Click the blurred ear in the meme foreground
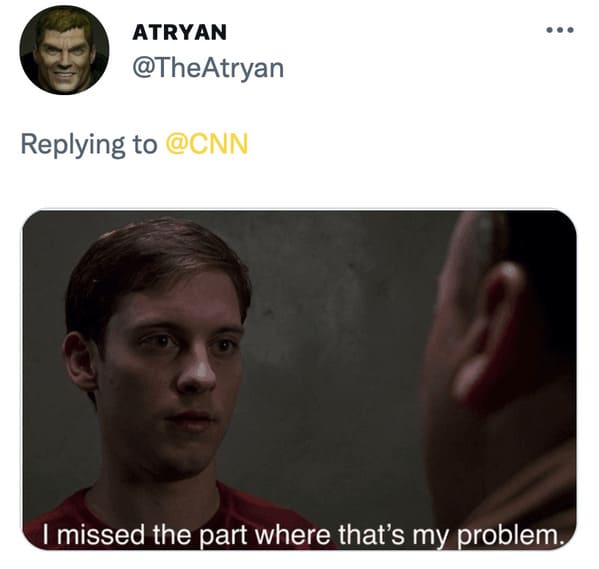Image resolution: width=599 pixels, height=569 pixels. point(485,332)
